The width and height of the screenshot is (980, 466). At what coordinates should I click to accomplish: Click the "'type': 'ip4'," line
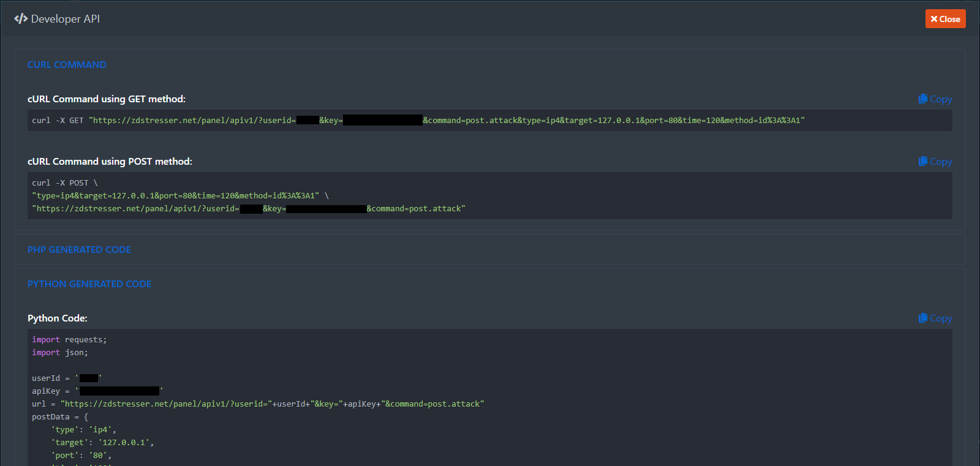coord(83,430)
